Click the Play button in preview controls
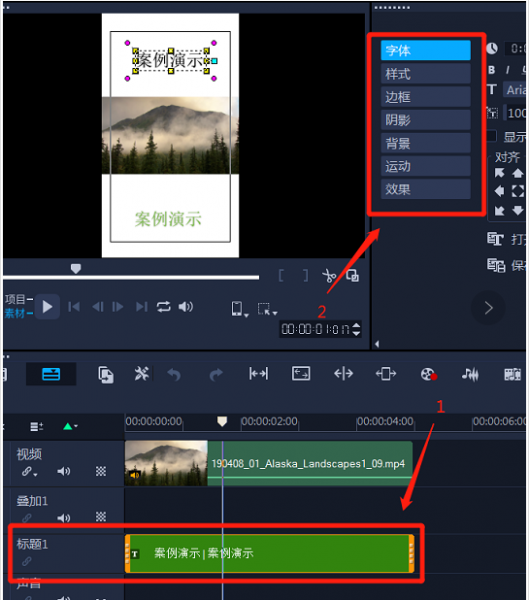The width and height of the screenshot is (529, 600). click(47, 307)
